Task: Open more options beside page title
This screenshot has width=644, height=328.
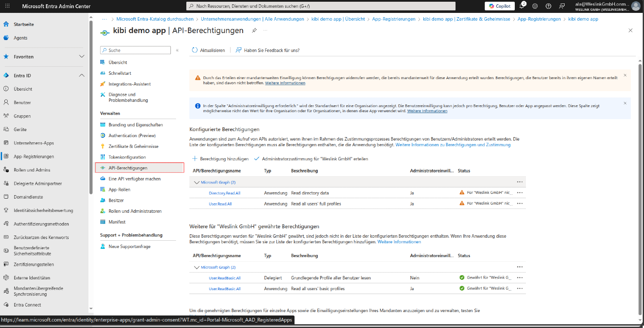Action: (265, 31)
